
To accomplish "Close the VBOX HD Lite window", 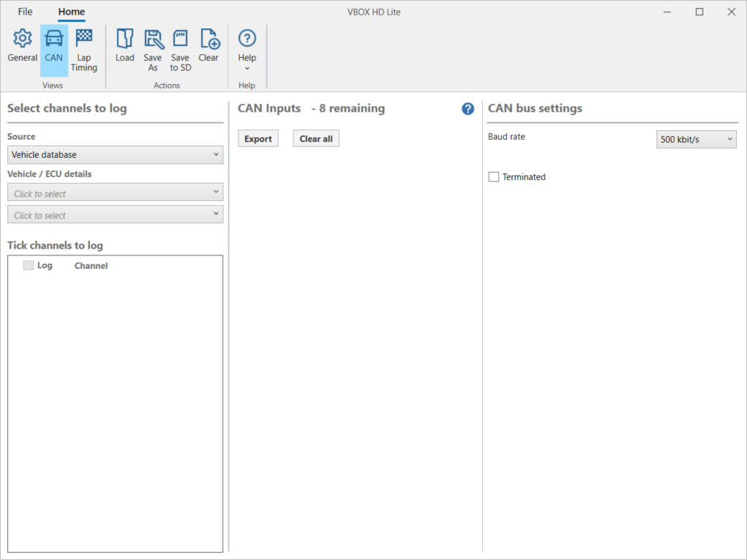I will pos(732,12).
